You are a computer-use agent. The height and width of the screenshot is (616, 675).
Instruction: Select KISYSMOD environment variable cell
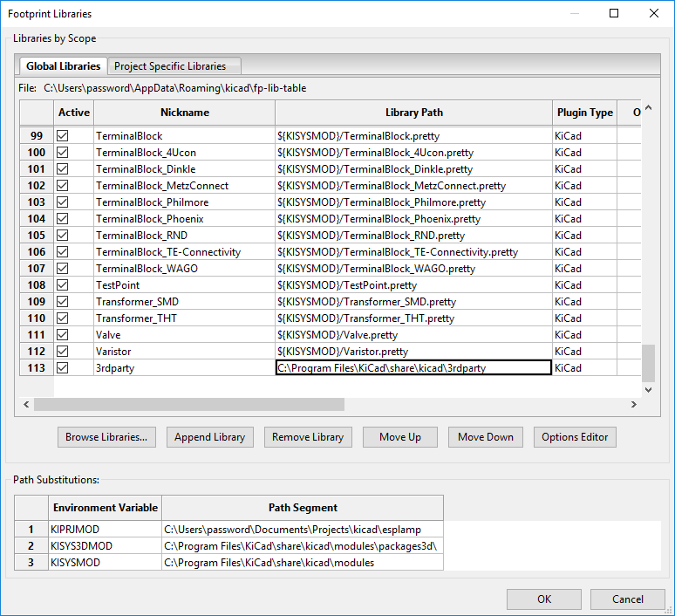(x=105, y=563)
